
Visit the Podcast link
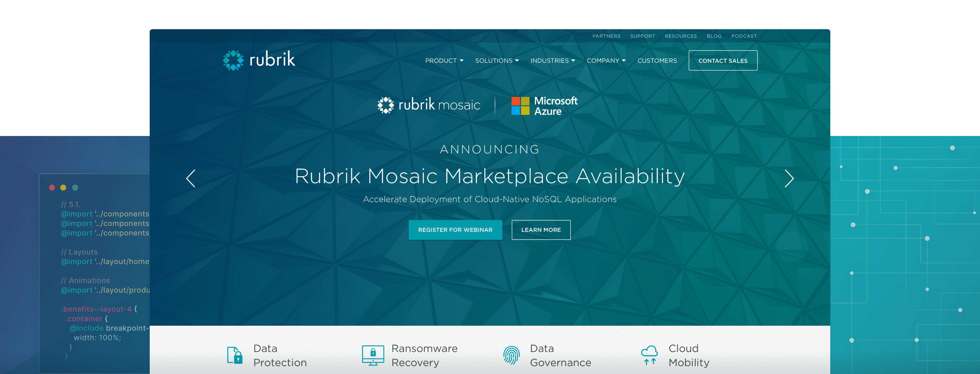(744, 36)
